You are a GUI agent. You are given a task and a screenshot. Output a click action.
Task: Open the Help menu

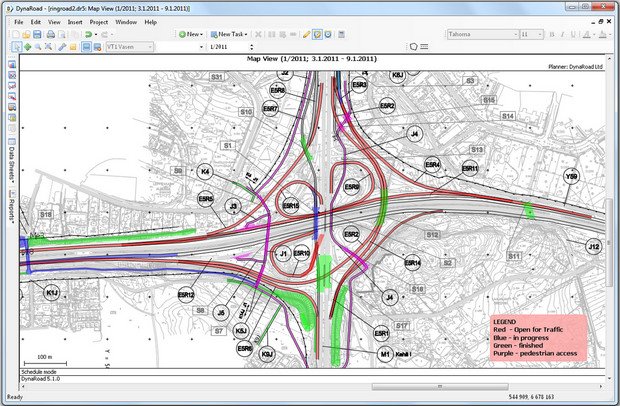[x=150, y=22]
